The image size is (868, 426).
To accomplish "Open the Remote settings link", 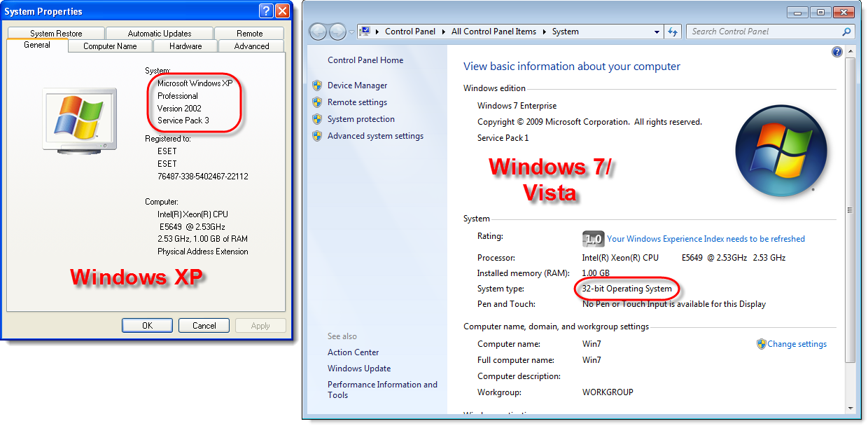I will 357,102.
